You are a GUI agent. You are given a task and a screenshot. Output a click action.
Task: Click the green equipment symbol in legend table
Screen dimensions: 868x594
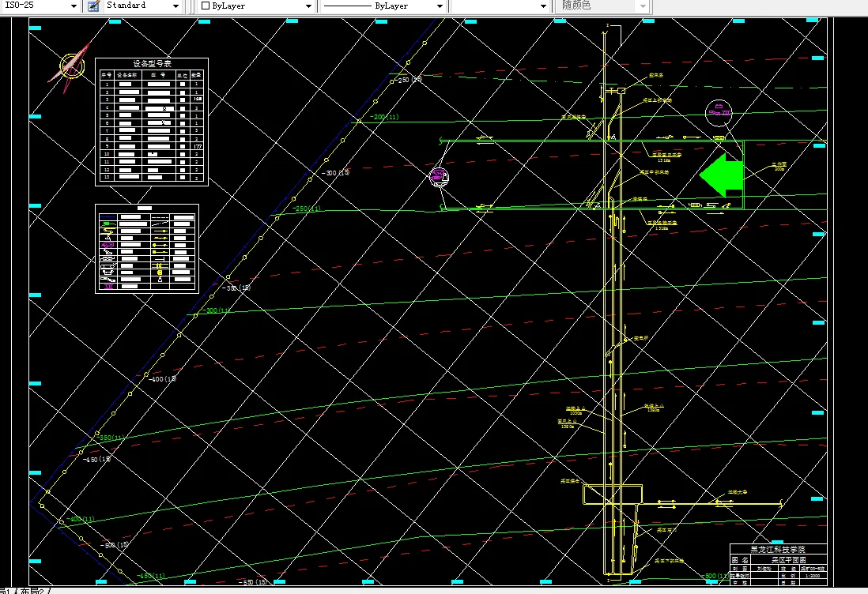[108, 224]
